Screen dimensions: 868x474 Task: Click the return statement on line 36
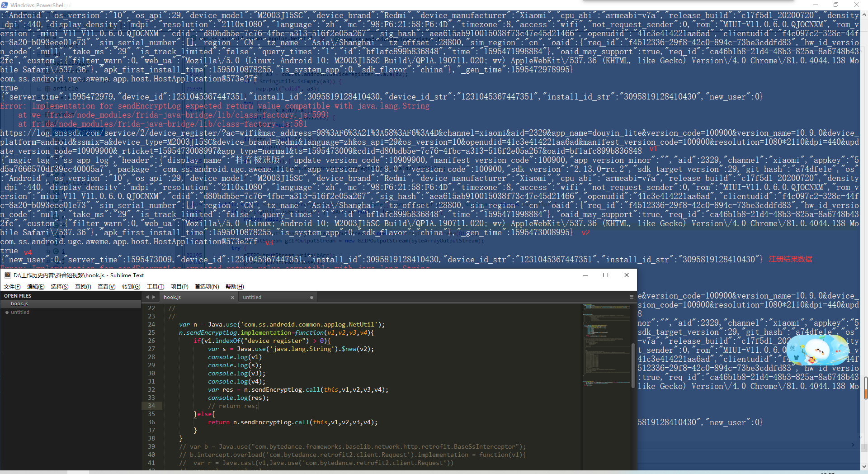(292, 422)
